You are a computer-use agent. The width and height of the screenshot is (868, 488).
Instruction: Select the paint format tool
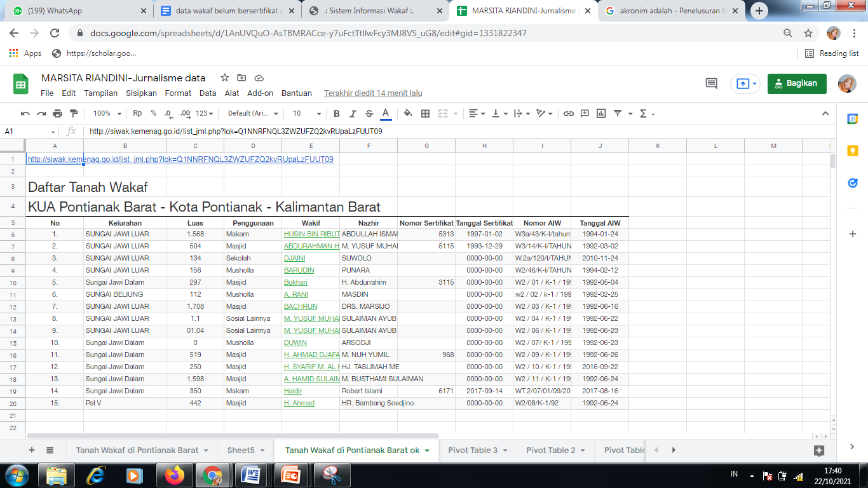[74, 114]
